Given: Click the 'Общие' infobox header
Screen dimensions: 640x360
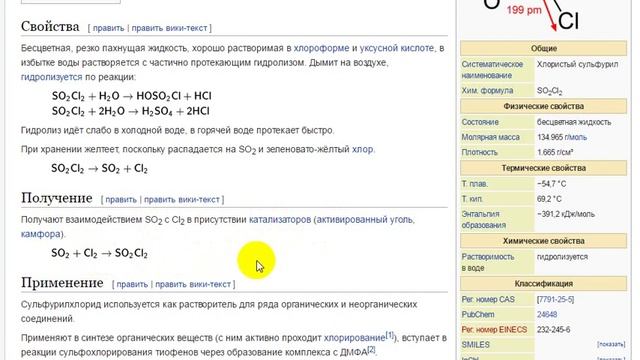Looking at the screenshot, I should click(x=544, y=48).
